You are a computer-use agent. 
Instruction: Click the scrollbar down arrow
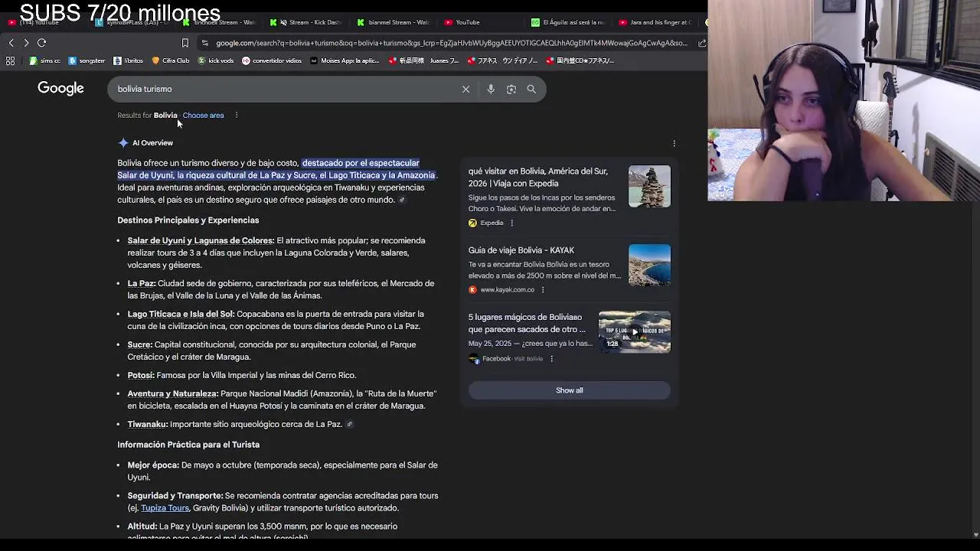click(x=975, y=534)
